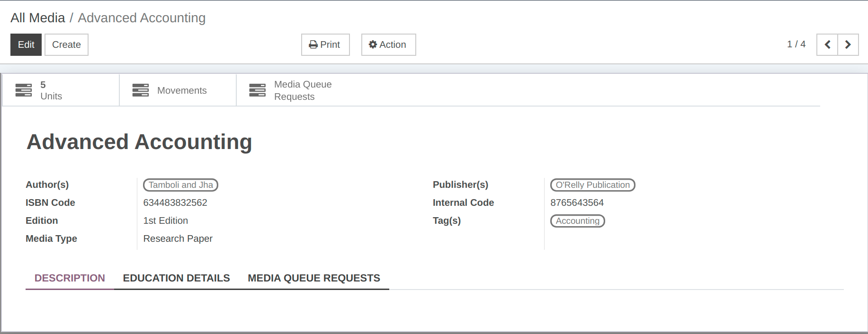868x334 pixels.
Task: Open the Media Queue Requests tab
Action: pyautogui.click(x=314, y=278)
